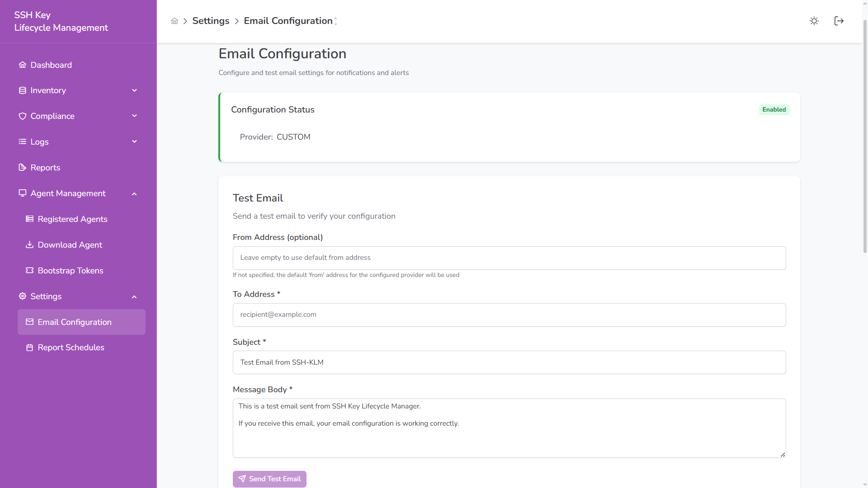Select the Download Agent arrow icon
The image size is (868, 488).
coord(30,245)
